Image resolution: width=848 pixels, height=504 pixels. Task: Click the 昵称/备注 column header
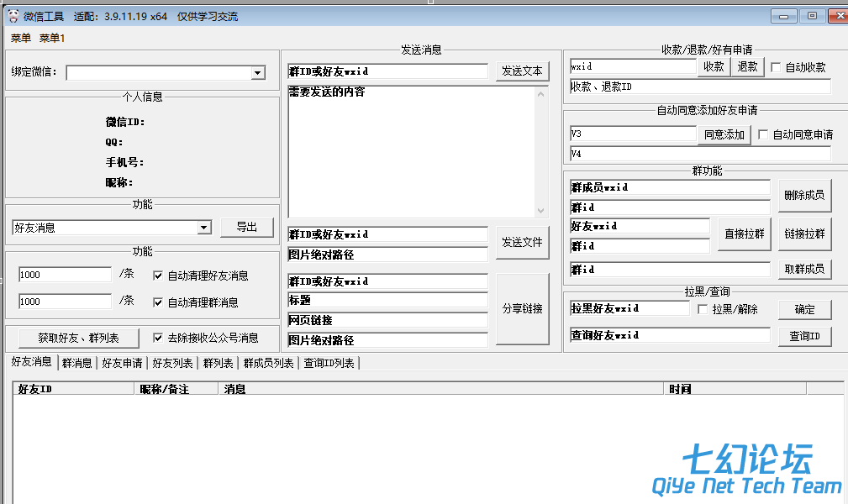pyautogui.click(x=176, y=389)
